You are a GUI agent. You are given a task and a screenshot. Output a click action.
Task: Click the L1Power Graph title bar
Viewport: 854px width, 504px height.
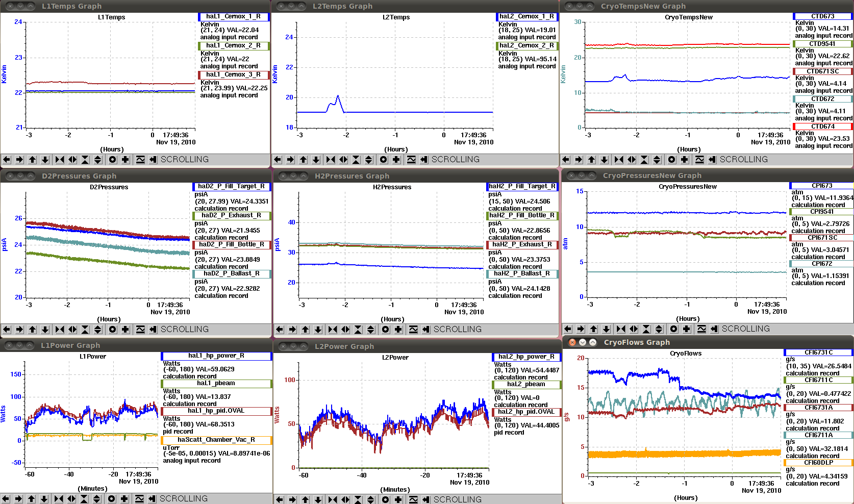click(x=136, y=346)
